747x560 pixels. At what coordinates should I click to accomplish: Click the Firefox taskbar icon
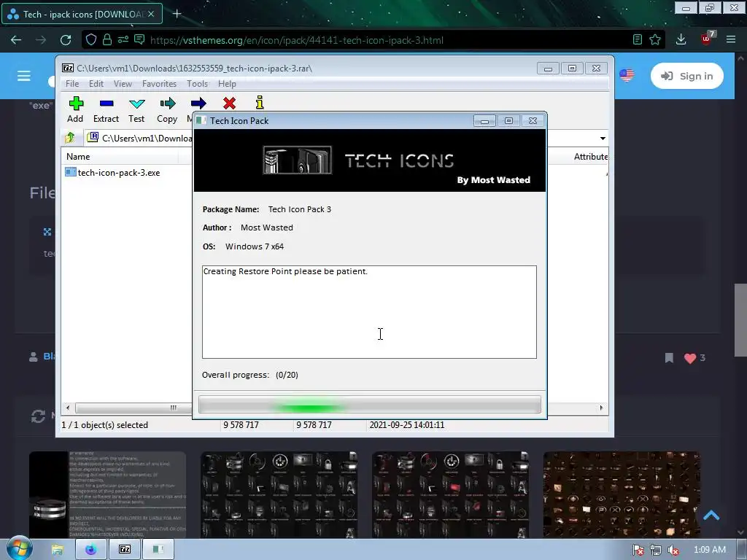(91, 550)
